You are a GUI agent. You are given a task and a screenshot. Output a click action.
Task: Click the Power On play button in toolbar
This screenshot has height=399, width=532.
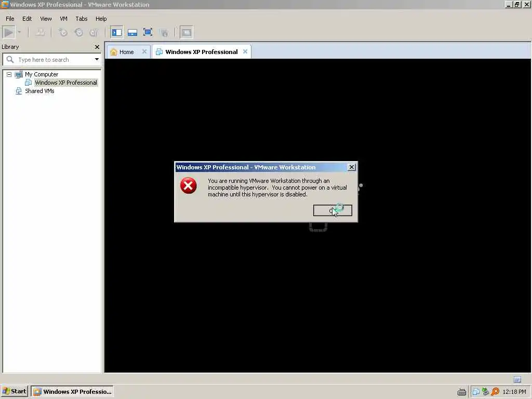click(9, 33)
